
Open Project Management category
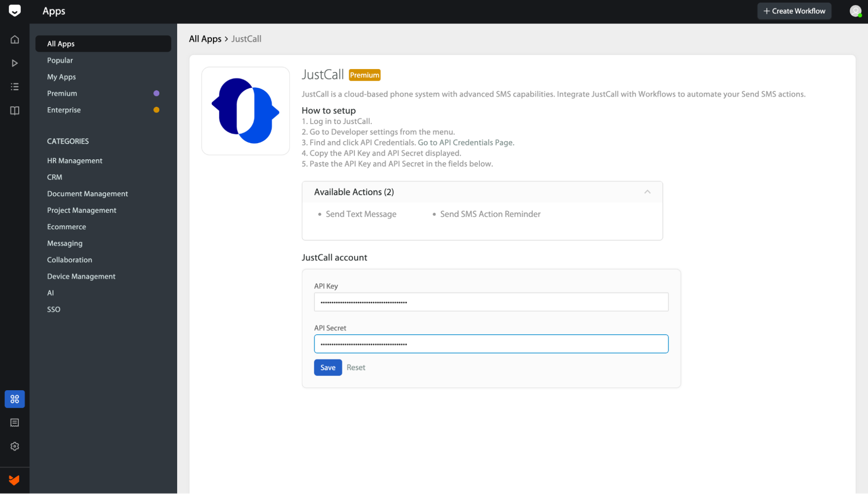coord(82,210)
